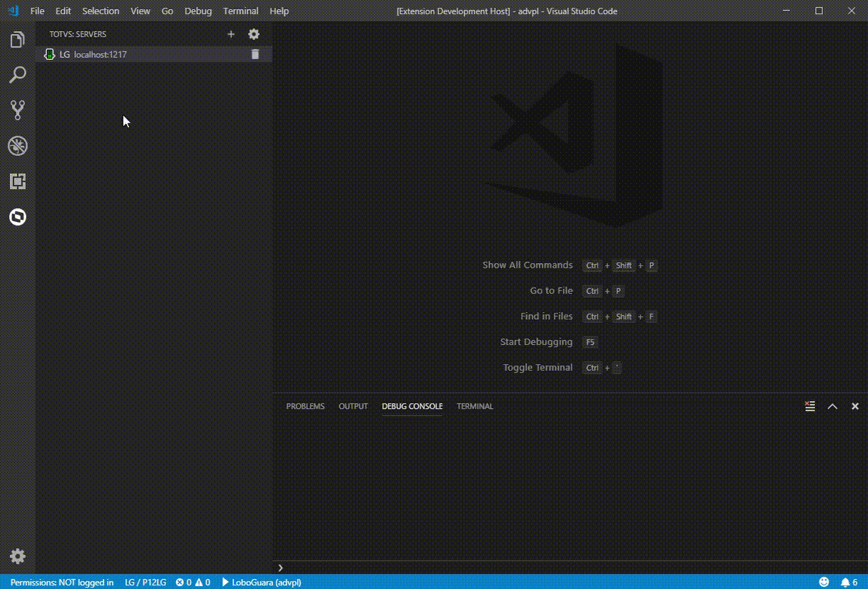Add a new server with plus icon
Screen dimensions: 868x589
231,34
